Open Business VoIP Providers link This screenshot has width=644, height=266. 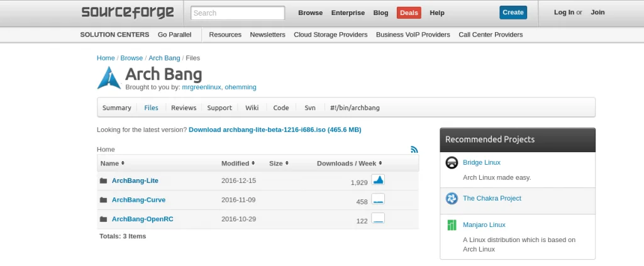point(413,35)
